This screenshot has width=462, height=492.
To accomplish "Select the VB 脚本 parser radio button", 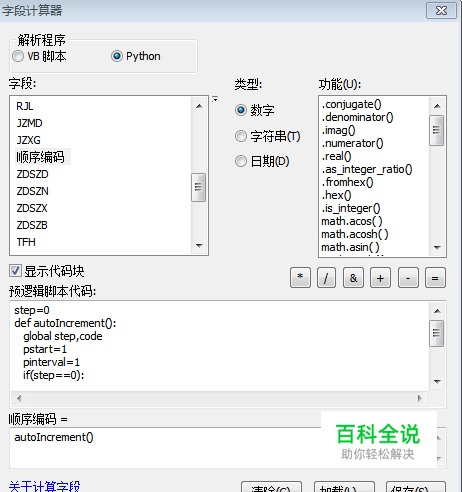I will 18,56.
